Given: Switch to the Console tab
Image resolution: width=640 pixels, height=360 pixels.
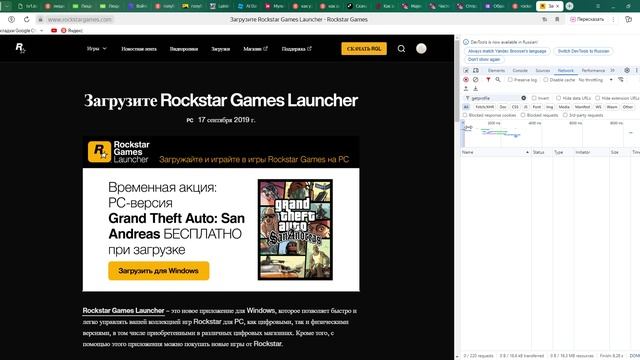Looking at the screenshot, I should [520, 71].
